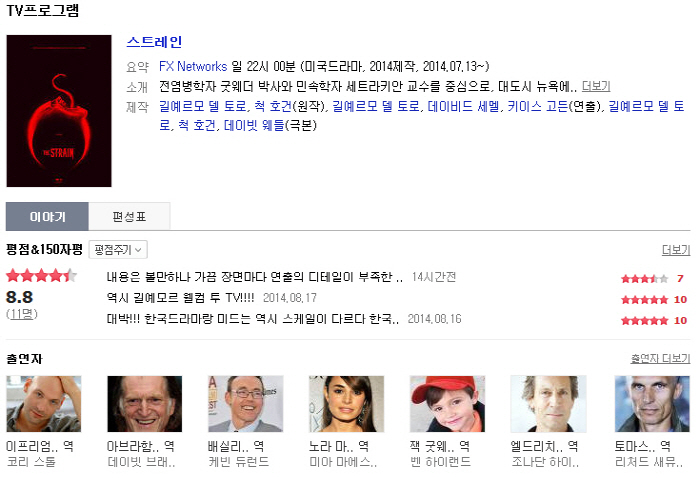Open 케빈 듀런드 cast photo
This screenshot has height=478, width=700.
(x=246, y=404)
